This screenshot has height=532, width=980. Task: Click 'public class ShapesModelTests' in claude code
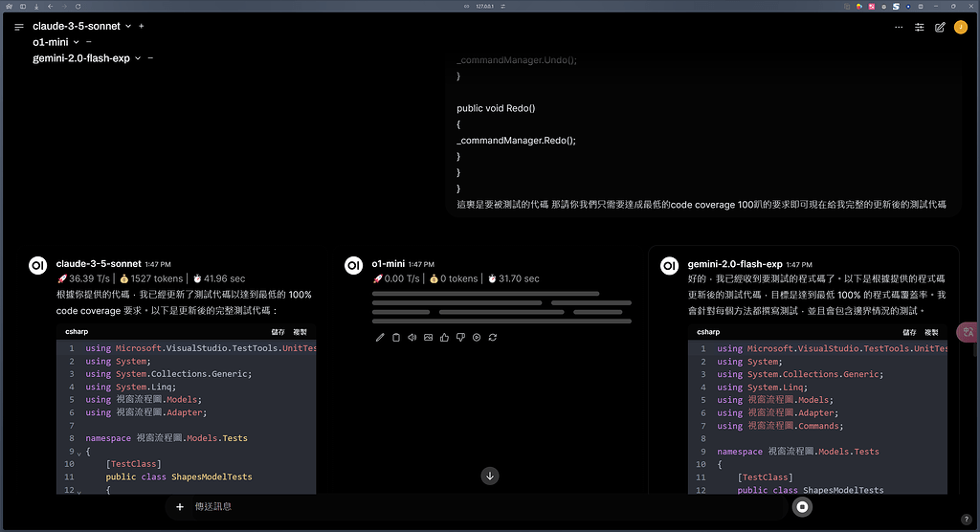pyautogui.click(x=179, y=477)
